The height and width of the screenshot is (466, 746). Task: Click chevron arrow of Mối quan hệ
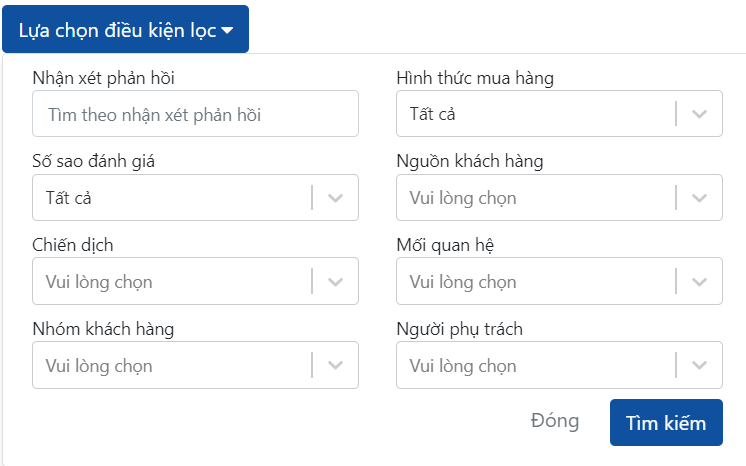click(x=700, y=282)
